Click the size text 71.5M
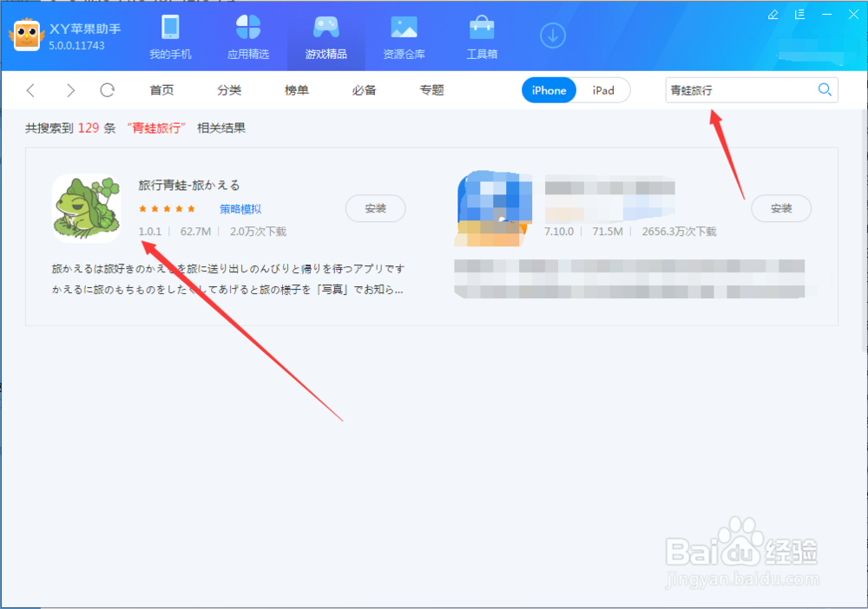The width and height of the screenshot is (868, 609). (608, 232)
